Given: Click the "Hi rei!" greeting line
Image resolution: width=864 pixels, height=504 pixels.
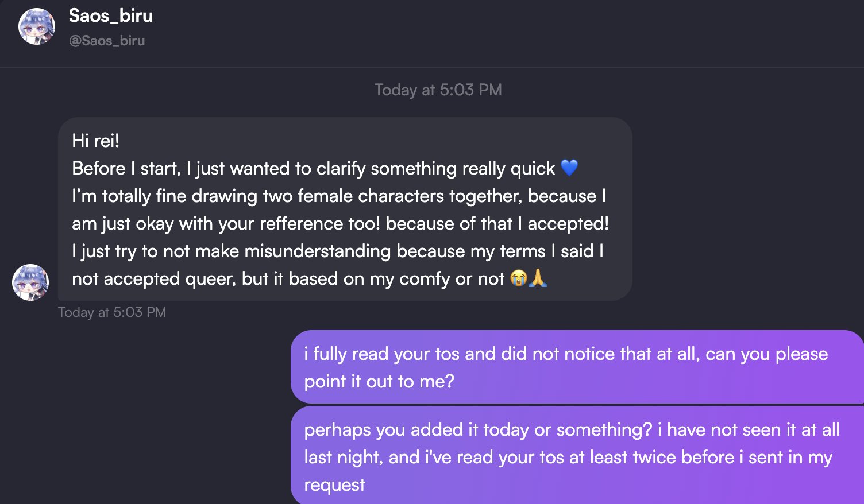Looking at the screenshot, I should click(x=96, y=141).
